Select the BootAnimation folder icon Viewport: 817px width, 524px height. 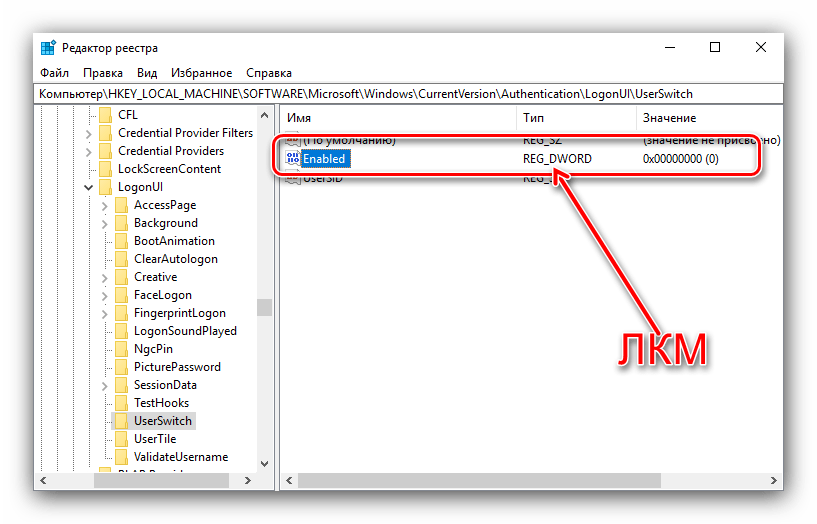click(121, 241)
